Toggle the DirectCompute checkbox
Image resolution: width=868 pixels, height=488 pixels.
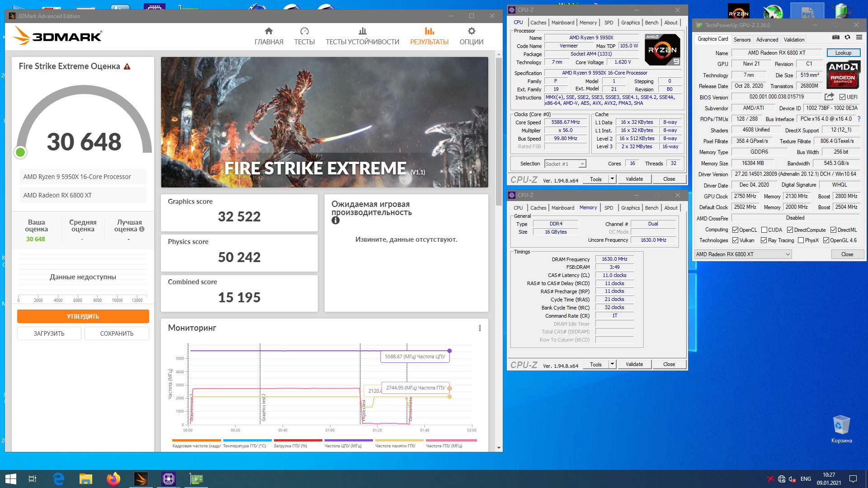(x=790, y=230)
